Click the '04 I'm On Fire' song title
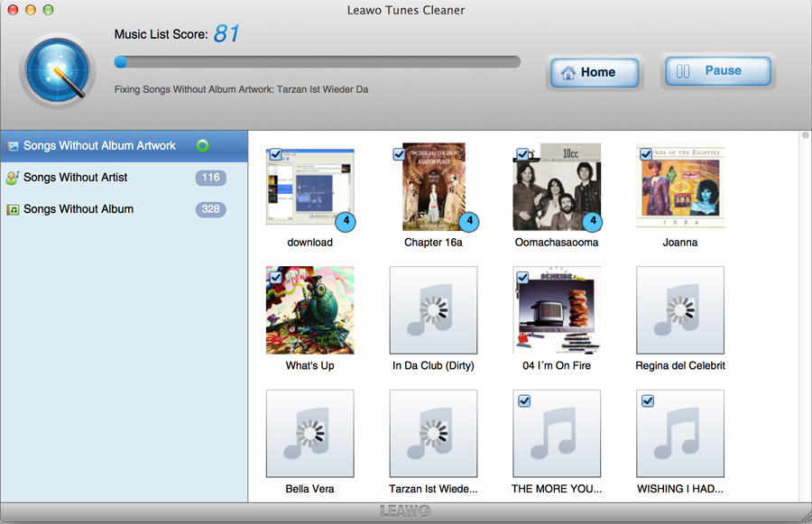This screenshot has width=812, height=524. tap(557, 365)
